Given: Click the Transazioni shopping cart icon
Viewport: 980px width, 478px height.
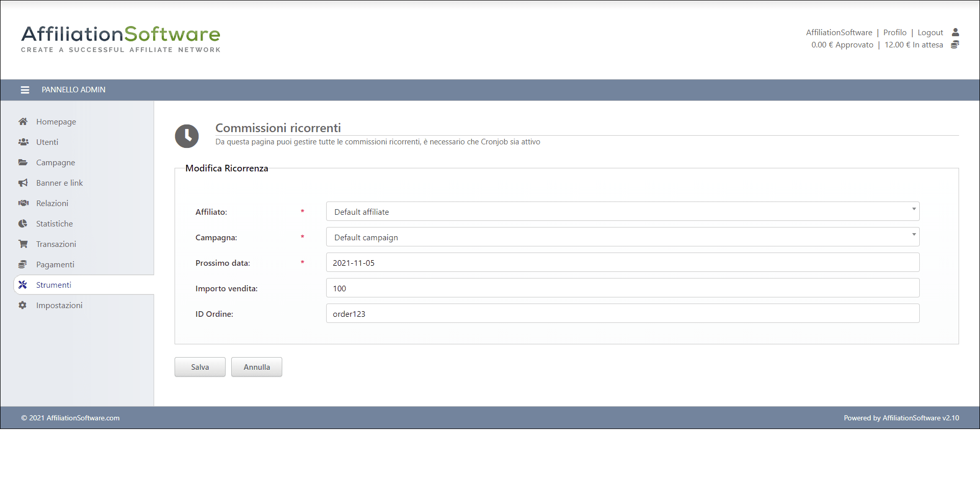Looking at the screenshot, I should click(x=23, y=244).
